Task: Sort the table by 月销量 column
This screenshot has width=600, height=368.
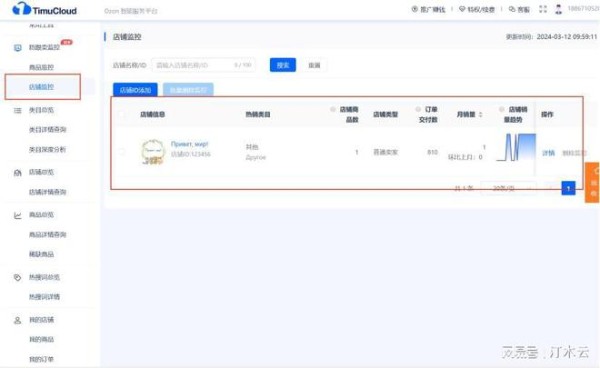Action: click(481, 114)
